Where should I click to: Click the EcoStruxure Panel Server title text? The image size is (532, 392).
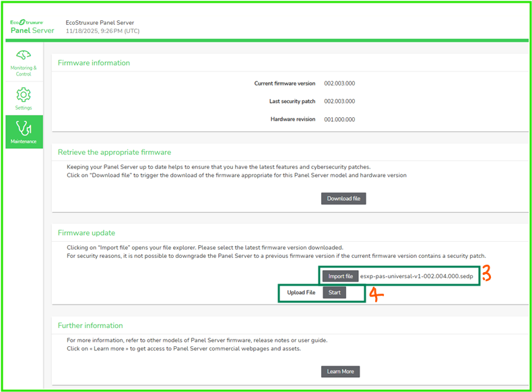(x=100, y=23)
